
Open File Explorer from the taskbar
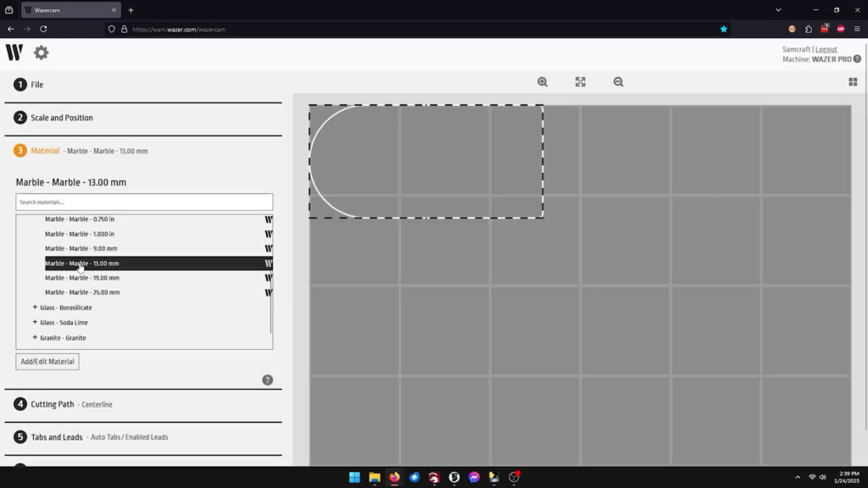pyautogui.click(x=374, y=477)
